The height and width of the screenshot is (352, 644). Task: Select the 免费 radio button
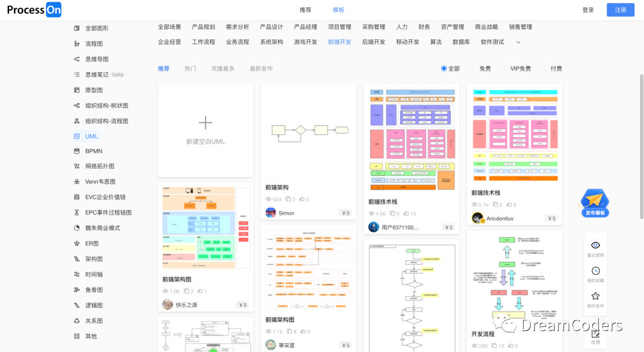(x=475, y=69)
